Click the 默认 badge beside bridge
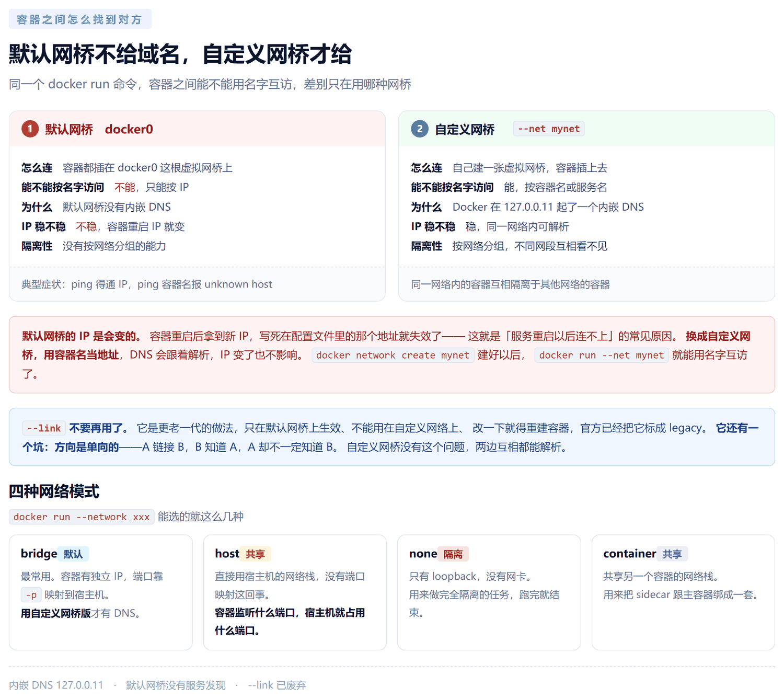This screenshot has height=699, width=784. (x=73, y=554)
